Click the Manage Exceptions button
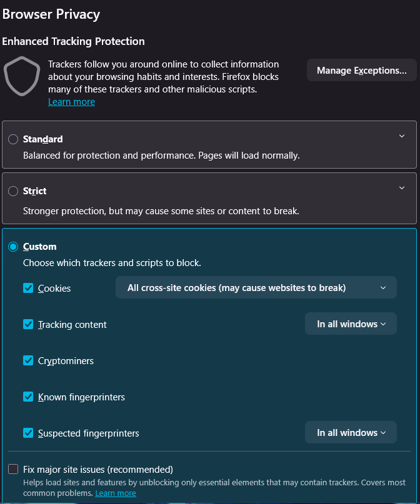Image resolution: width=420 pixels, height=504 pixels. [x=361, y=71]
